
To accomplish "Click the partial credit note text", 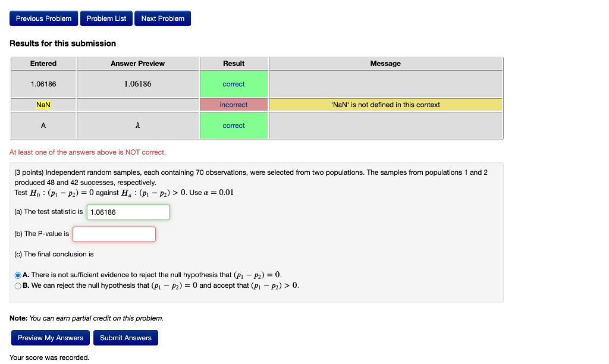I will [87, 318].
